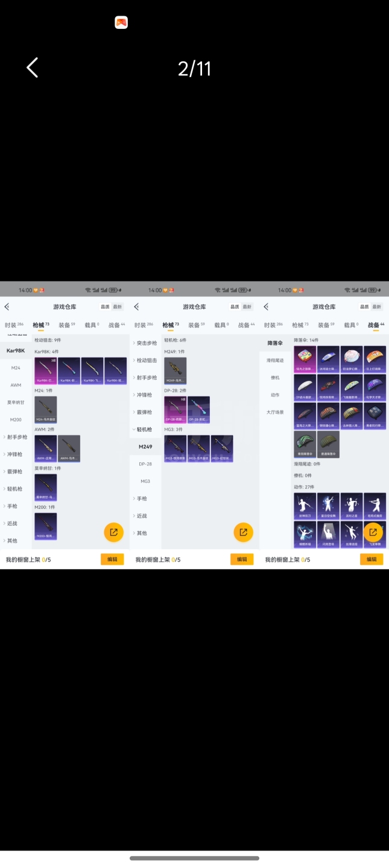389x868 pixels.
Task: Select the pink Kar98K skin tile
Action: point(45,371)
